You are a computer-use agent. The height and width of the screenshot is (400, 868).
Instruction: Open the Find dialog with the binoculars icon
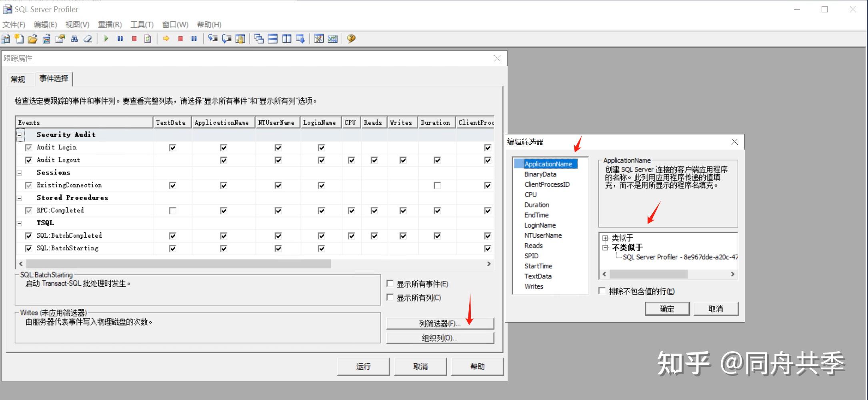[74, 38]
